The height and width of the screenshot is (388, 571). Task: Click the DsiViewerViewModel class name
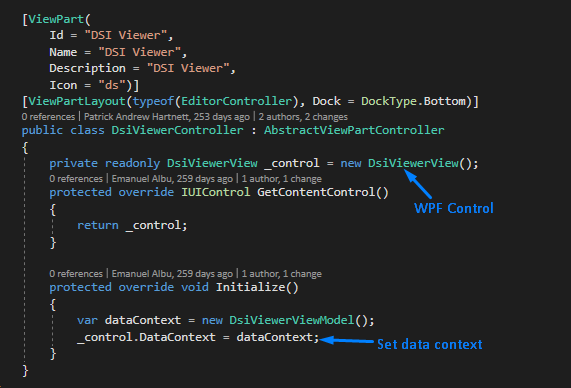pyautogui.click(x=292, y=320)
